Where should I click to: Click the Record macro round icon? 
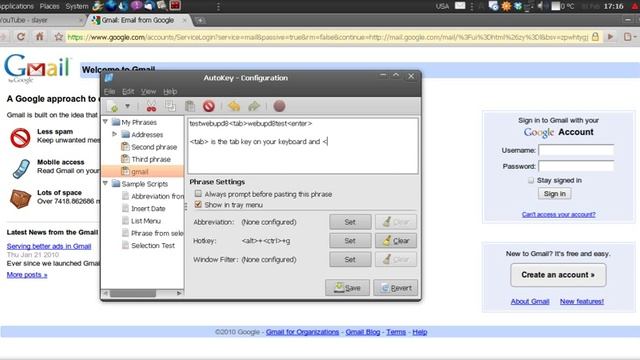click(279, 107)
